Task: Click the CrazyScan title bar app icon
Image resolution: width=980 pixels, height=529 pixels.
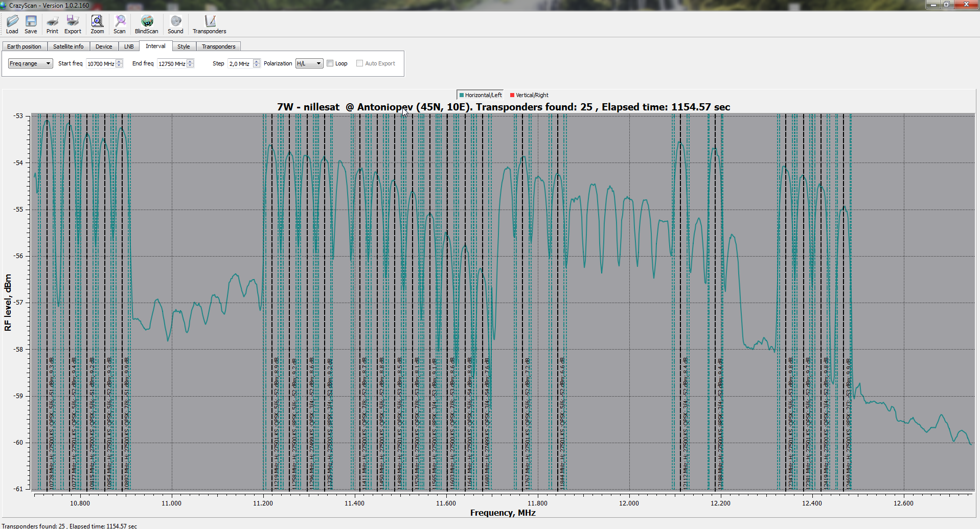Action: 4,5
